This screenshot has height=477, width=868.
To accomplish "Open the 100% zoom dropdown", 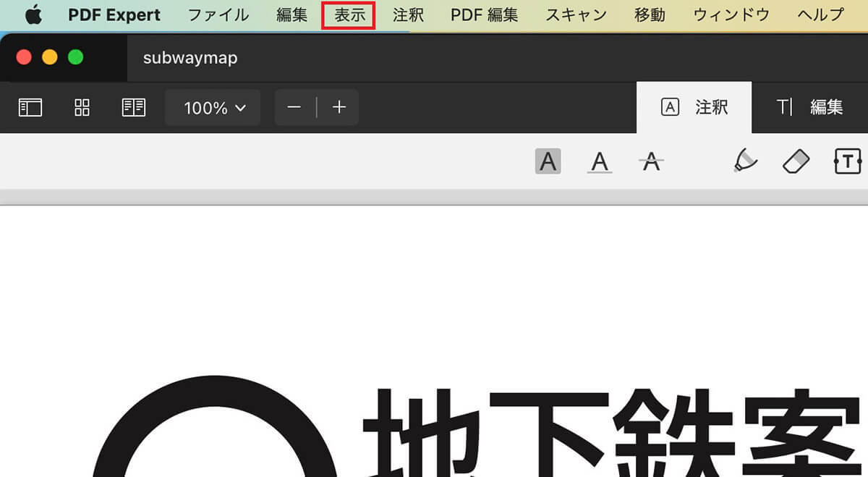I will point(213,108).
